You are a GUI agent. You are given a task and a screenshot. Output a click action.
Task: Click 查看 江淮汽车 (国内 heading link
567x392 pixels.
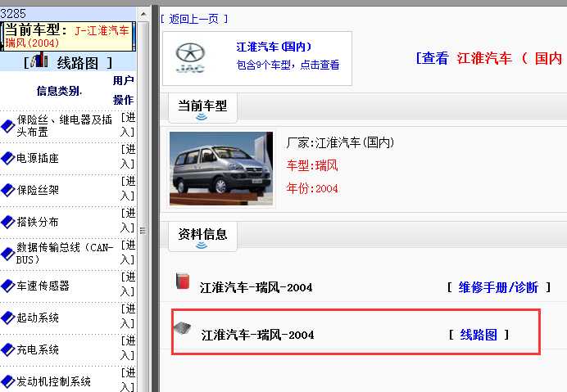[491, 58]
